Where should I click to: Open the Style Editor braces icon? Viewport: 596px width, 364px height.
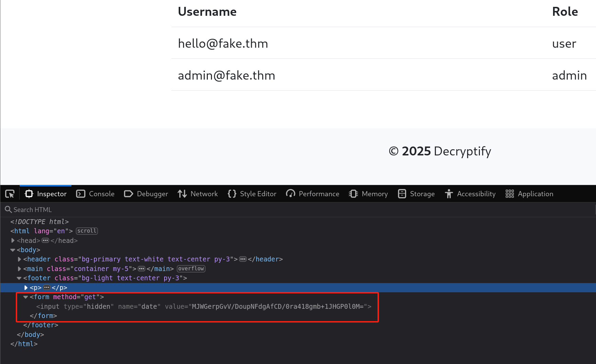[232, 193]
